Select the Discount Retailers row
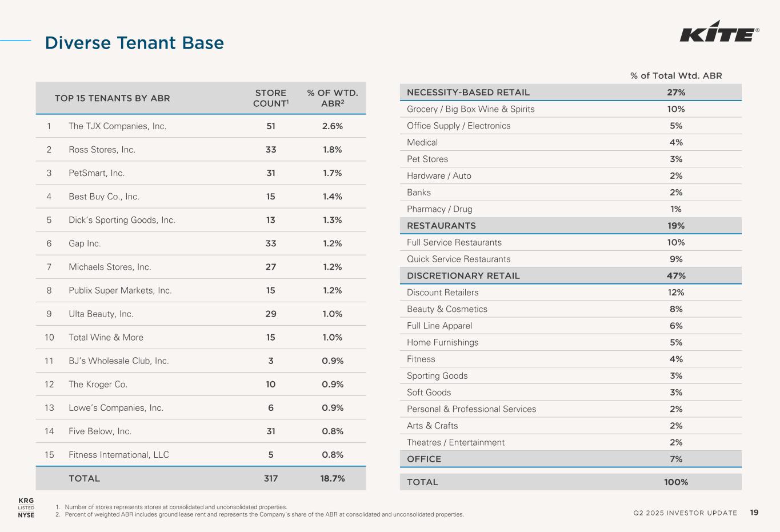780x532 pixels. point(442,293)
